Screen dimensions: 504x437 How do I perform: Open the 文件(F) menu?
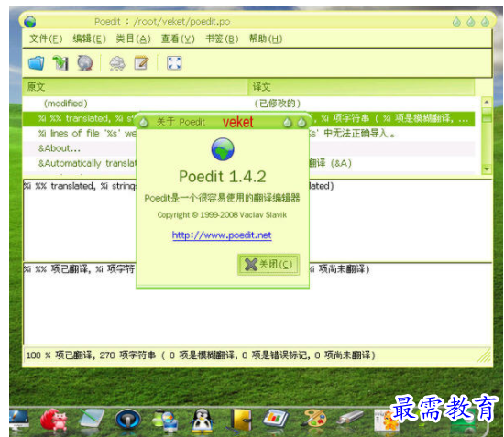[46, 38]
